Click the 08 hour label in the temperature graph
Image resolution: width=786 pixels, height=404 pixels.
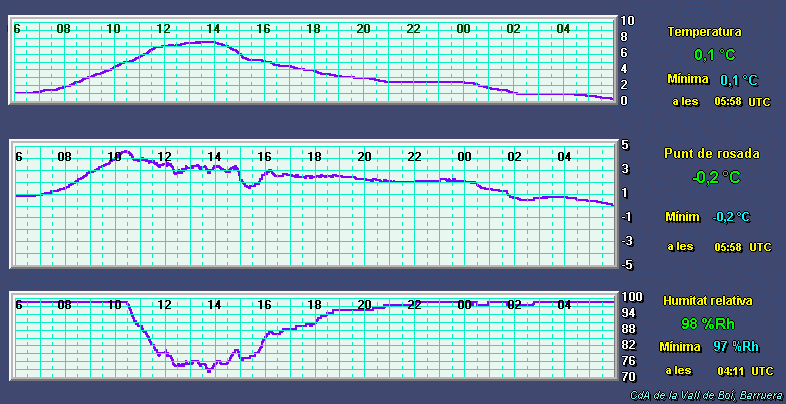click(x=64, y=29)
